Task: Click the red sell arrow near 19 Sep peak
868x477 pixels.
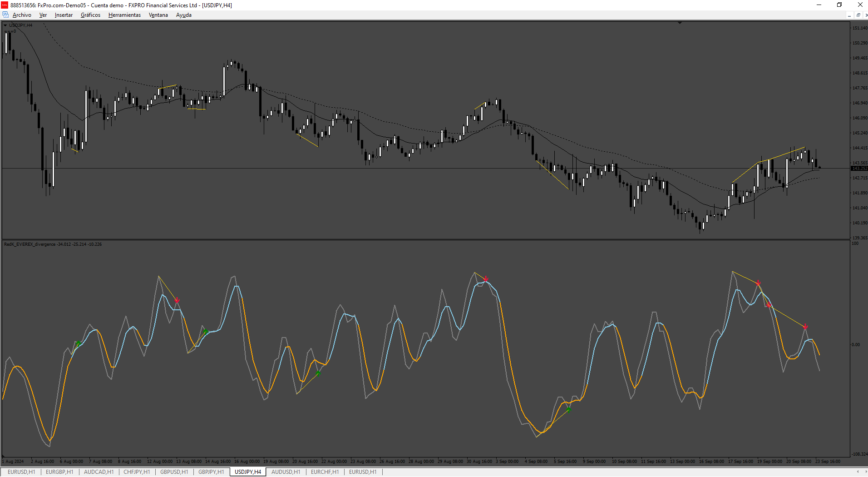Action: click(x=758, y=283)
